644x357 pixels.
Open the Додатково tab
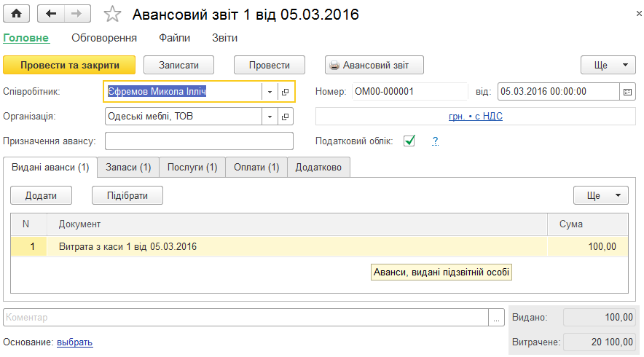[x=318, y=167]
